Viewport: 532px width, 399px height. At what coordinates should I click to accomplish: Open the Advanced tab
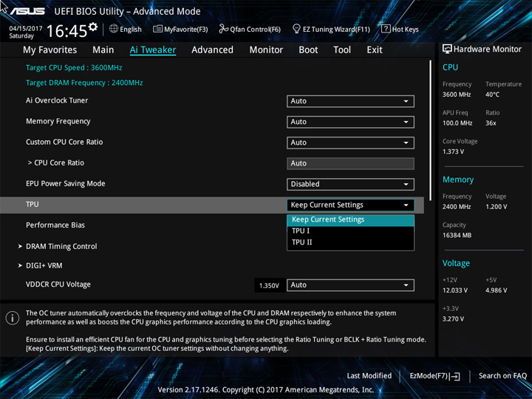(x=212, y=50)
